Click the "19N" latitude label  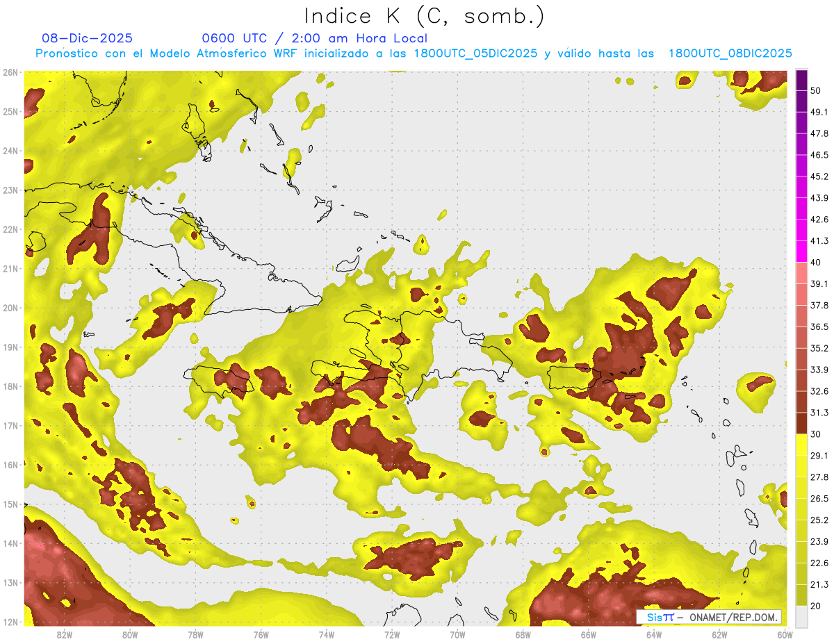pos(10,347)
